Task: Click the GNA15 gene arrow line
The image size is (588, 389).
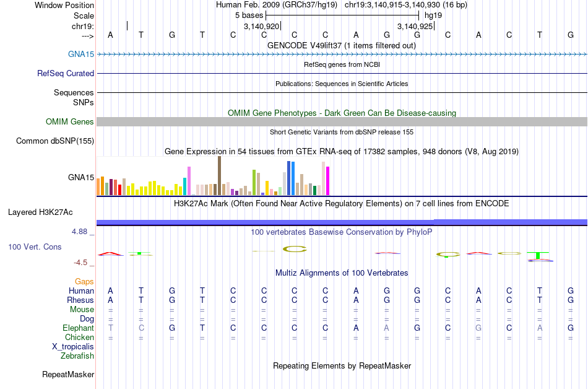Action: point(342,55)
